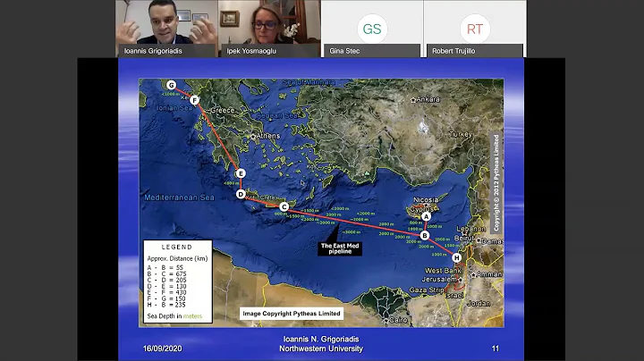
Task: Click waypoint marker A on Cyprus
Action: pos(427,216)
